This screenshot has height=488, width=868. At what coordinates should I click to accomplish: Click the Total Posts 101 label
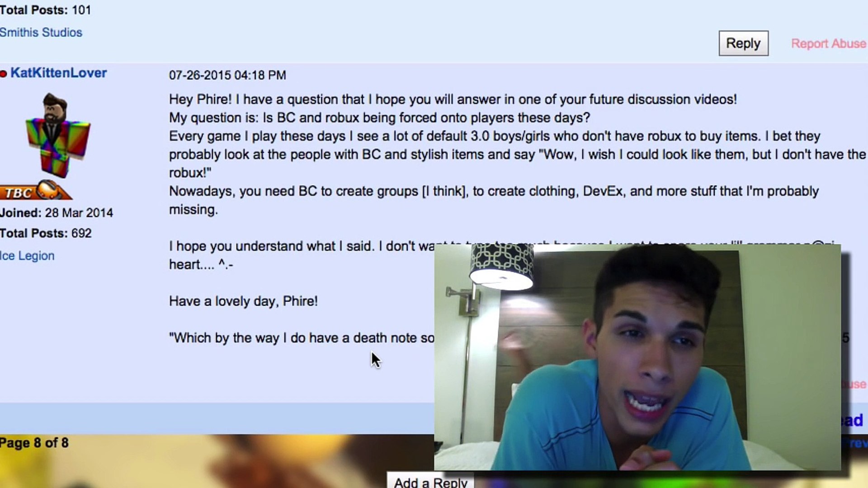point(45,10)
